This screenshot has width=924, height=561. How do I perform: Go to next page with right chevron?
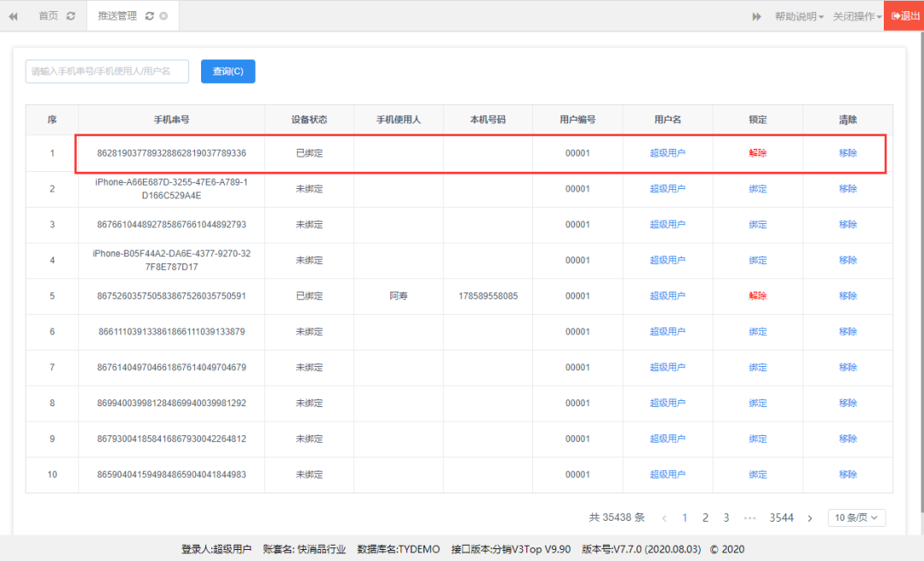(810, 518)
